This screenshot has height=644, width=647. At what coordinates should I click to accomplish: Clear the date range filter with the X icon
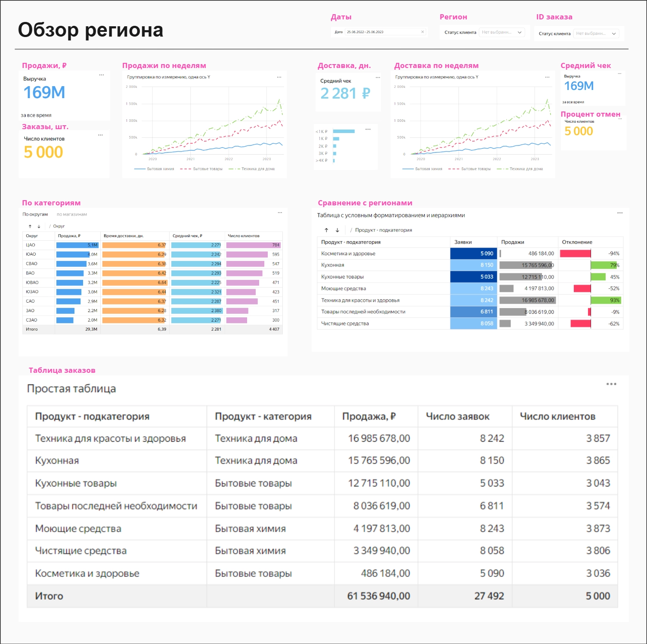422,32
